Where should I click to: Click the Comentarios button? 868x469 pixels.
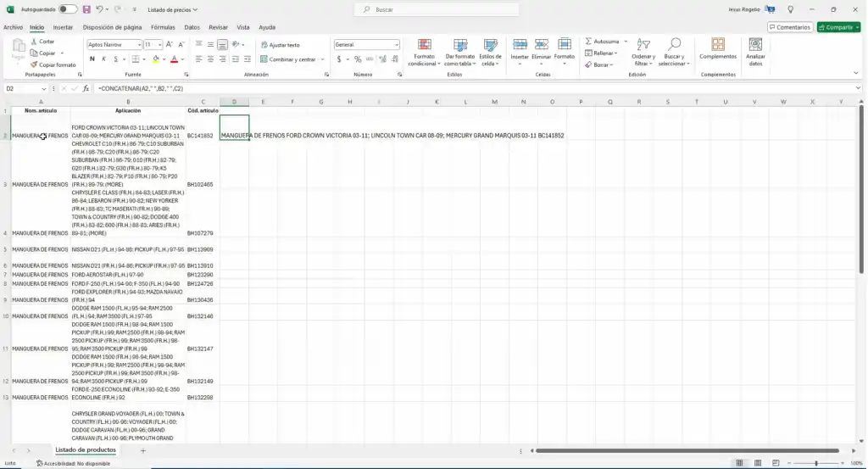[x=790, y=27]
